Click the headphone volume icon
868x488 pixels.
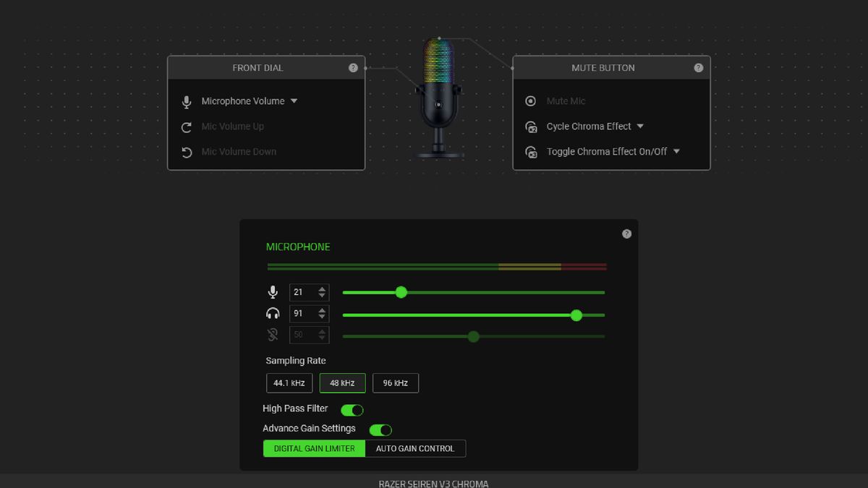pyautogui.click(x=273, y=314)
